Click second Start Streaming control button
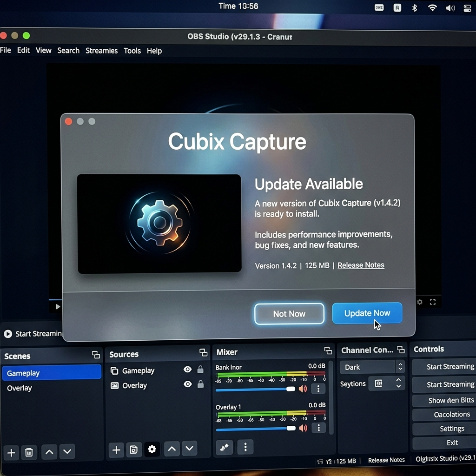This screenshot has height=476, width=476. (x=444, y=384)
